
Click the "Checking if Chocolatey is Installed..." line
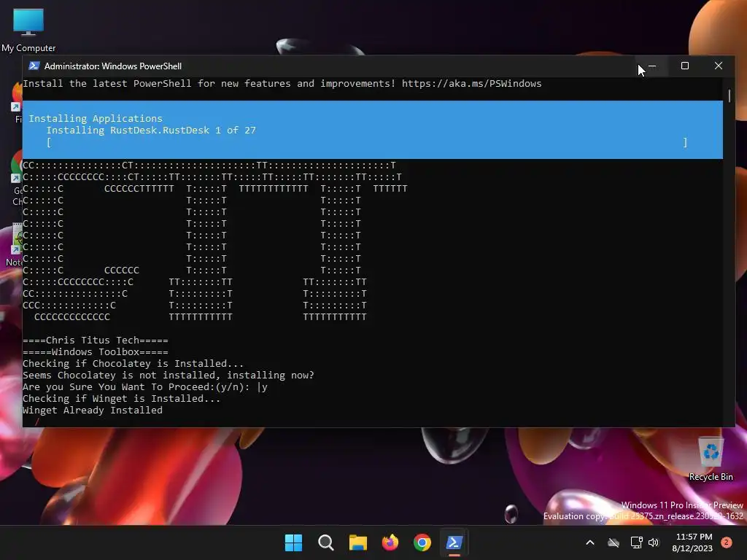(x=133, y=363)
